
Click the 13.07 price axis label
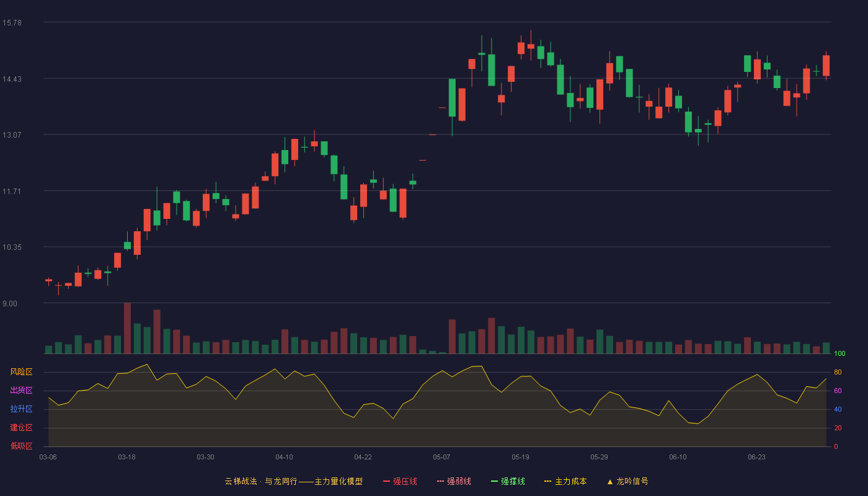(12, 135)
